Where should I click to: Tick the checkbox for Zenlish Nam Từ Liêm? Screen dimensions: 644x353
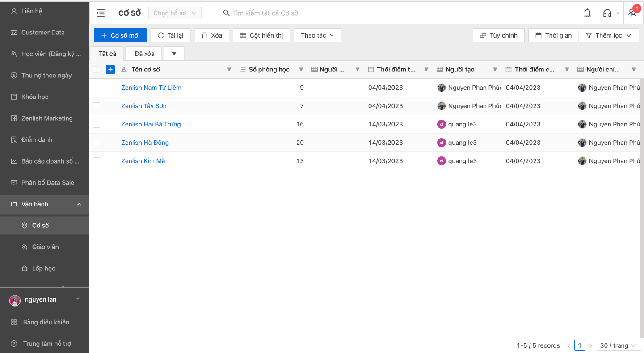pyautogui.click(x=97, y=88)
